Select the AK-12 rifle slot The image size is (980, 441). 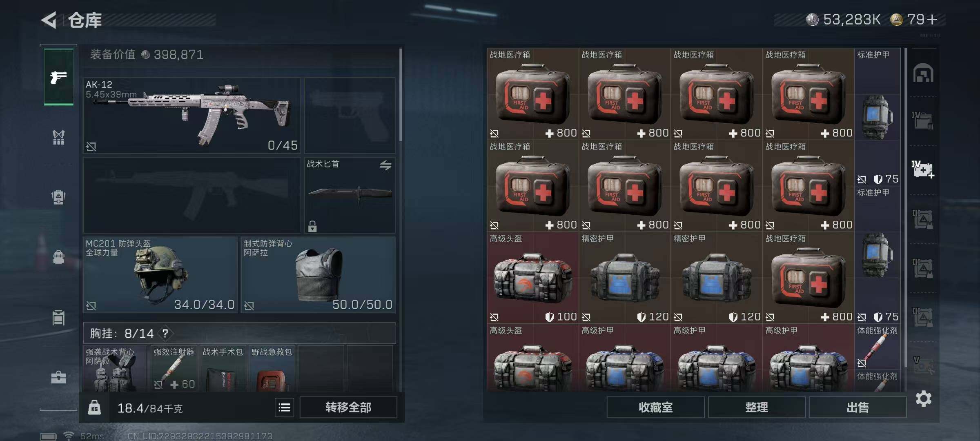pos(192,116)
